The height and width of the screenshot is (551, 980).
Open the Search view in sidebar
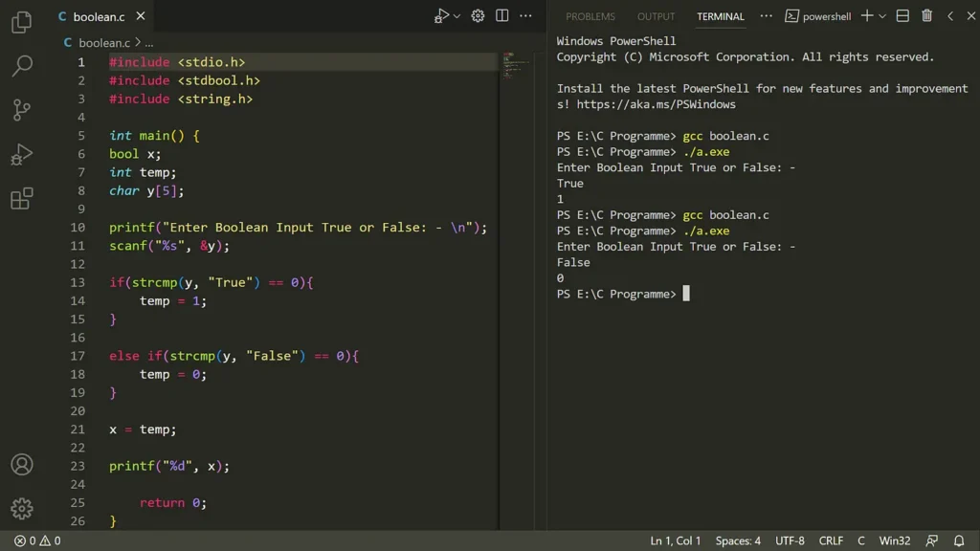(x=21, y=66)
